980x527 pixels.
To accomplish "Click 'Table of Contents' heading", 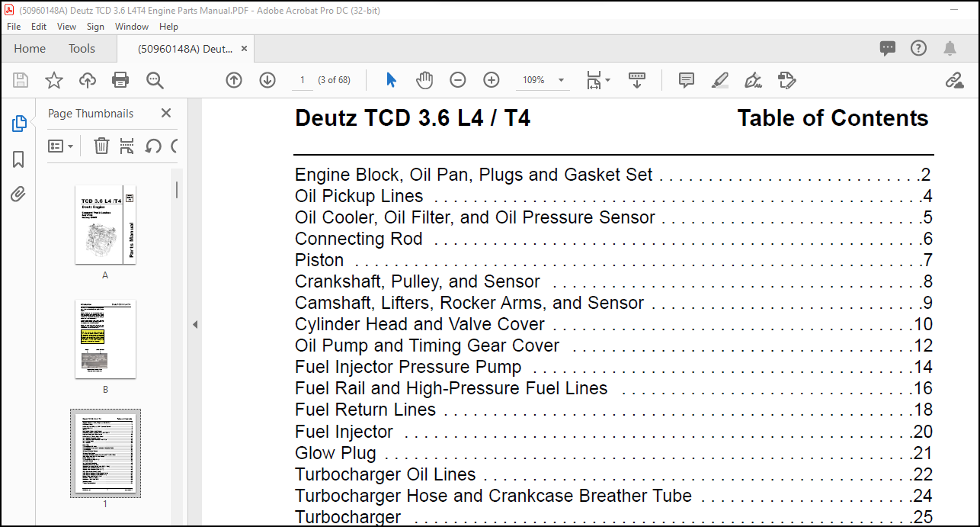I will (x=833, y=118).
